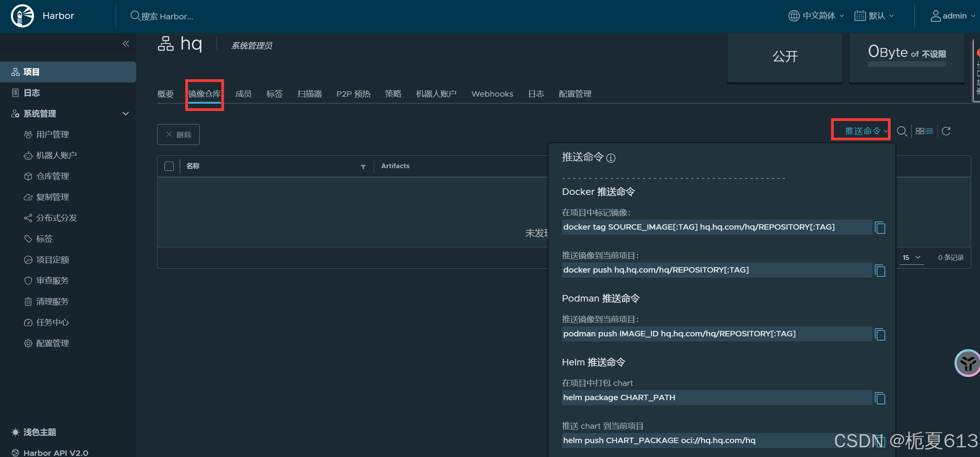
Task: Open push command info tooltip icon
Action: 611,158
